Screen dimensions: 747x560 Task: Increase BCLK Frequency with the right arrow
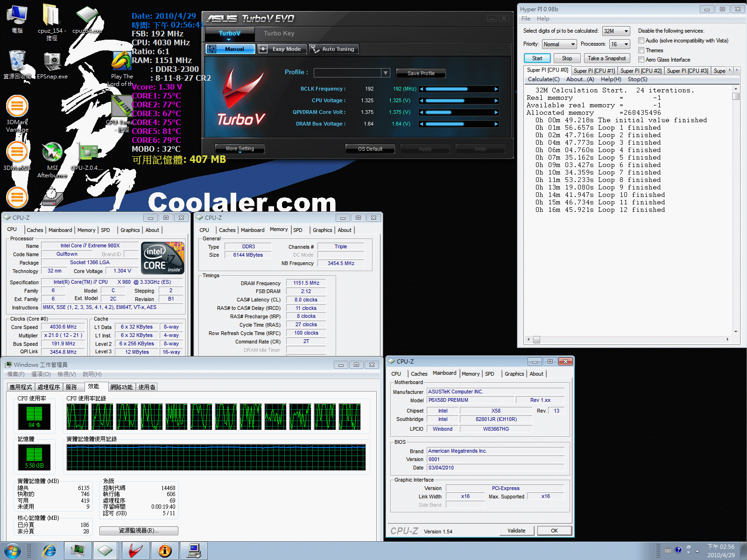pos(496,89)
